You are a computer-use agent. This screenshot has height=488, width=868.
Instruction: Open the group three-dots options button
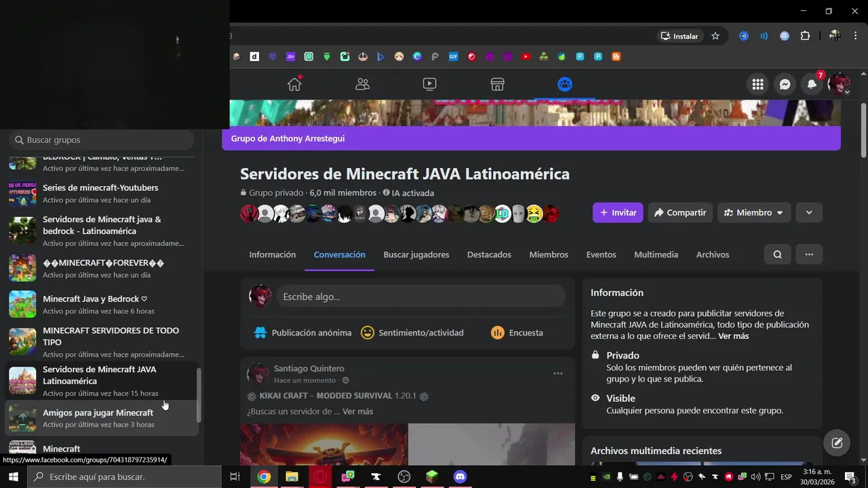[x=809, y=254]
